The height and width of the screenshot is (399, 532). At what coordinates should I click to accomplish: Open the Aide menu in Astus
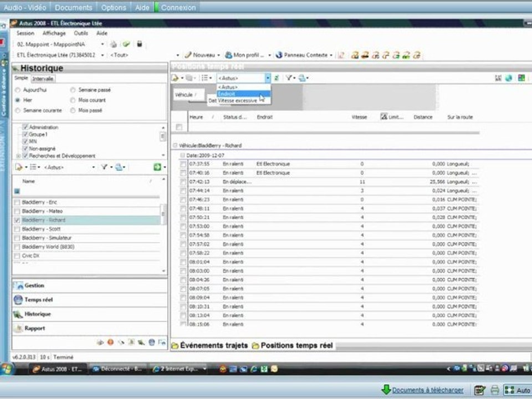[102, 33]
